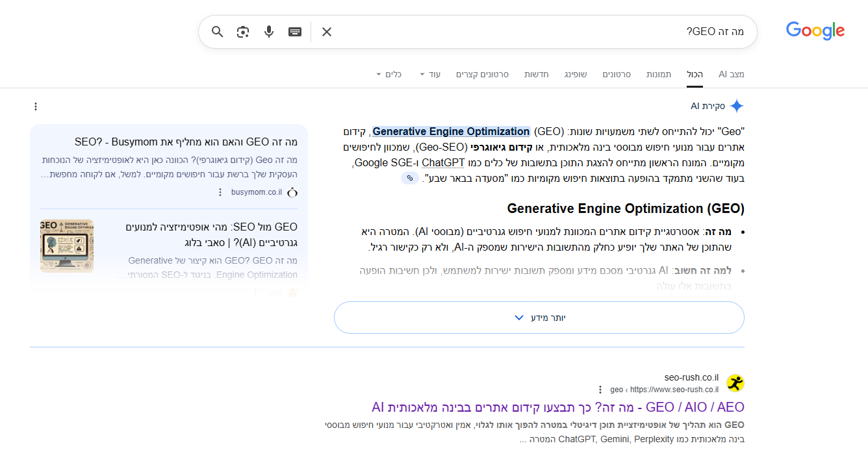Start voice search with microphone icon

click(x=269, y=32)
